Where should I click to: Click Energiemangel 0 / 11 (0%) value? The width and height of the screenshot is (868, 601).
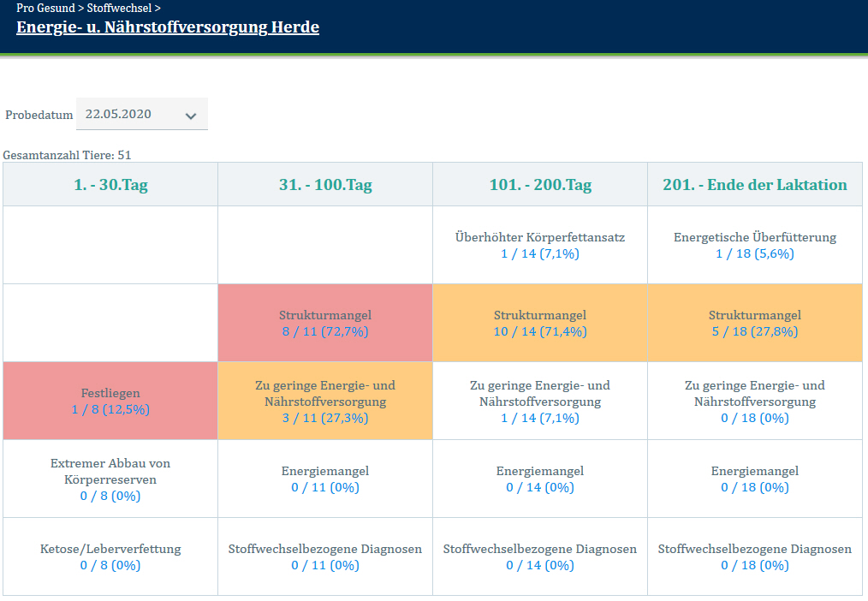click(x=325, y=487)
